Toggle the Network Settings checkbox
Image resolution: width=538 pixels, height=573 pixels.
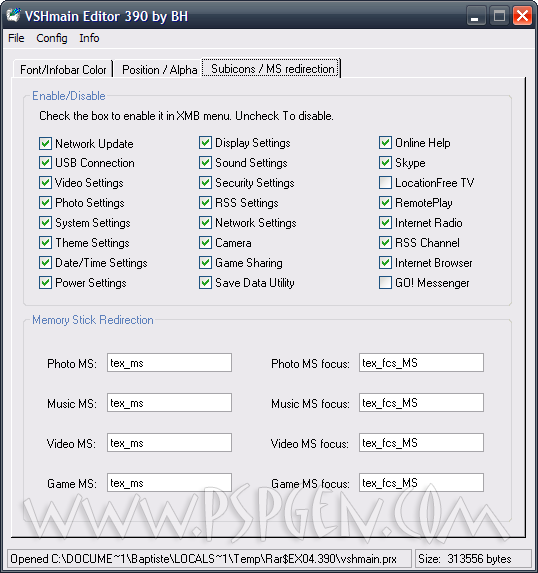click(205, 223)
